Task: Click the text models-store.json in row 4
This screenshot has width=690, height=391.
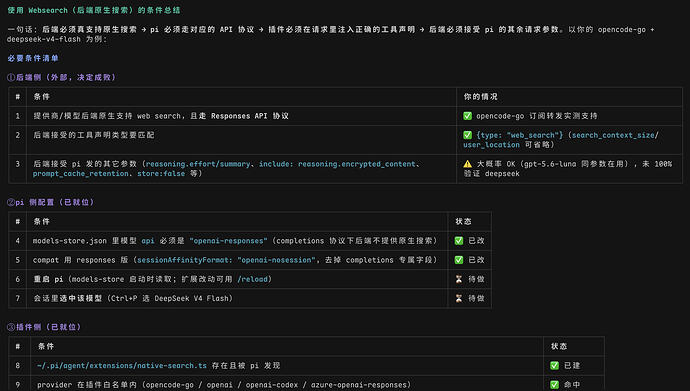Action: pyautogui.click(x=70, y=241)
